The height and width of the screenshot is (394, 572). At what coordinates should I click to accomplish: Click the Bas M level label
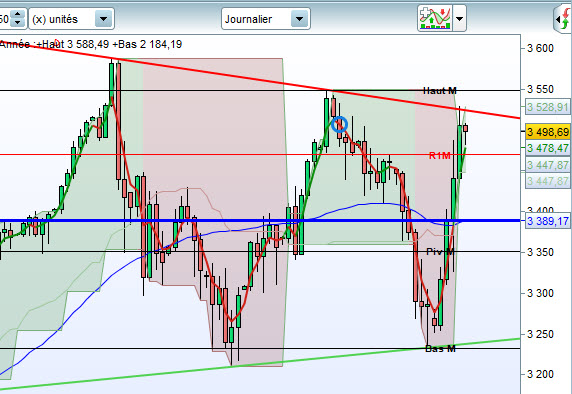[440, 349]
